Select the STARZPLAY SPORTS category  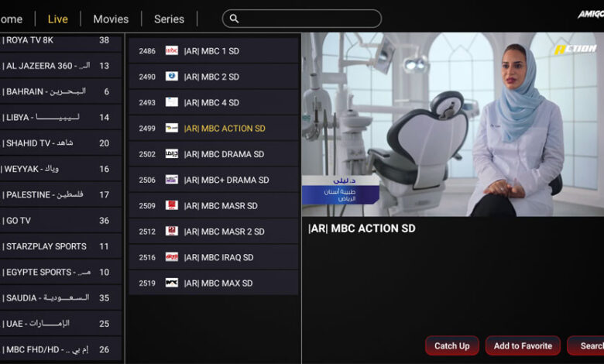60,246
